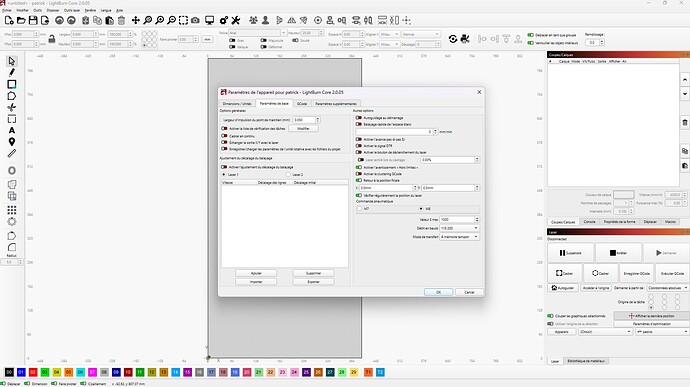Image resolution: width=690 pixels, height=387 pixels.
Task: Click 'Enregistrer GCode' button in Laser panel
Action: click(x=636, y=273)
